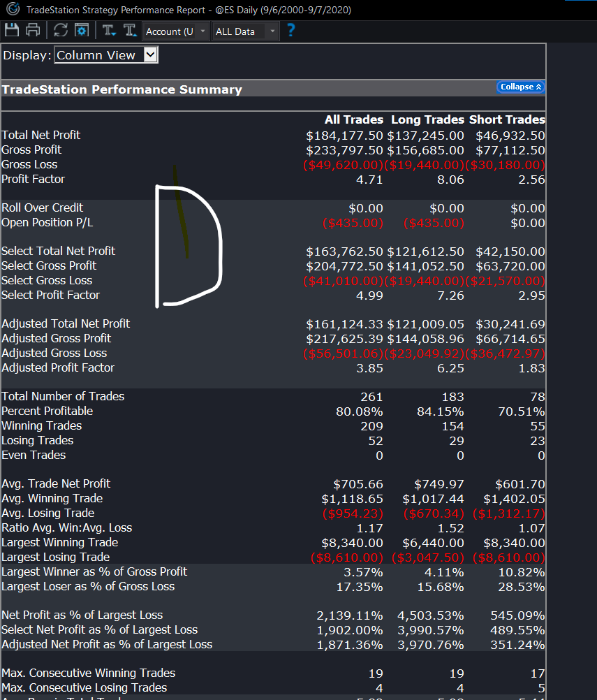
Task: Click the Percent Profitable row label
Action: (x=47, y=411)
